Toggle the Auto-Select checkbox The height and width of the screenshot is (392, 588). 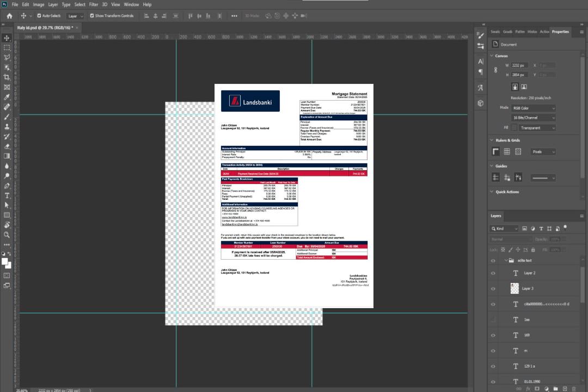tap(39, 16)
